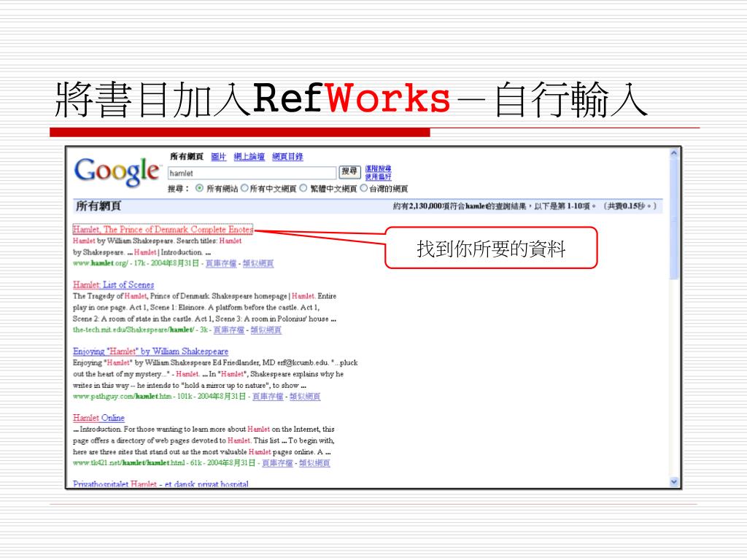This screenshot has width=747, height=560.
Task: Click the vertical scrollbar thumb
Action: pos(673,219)
